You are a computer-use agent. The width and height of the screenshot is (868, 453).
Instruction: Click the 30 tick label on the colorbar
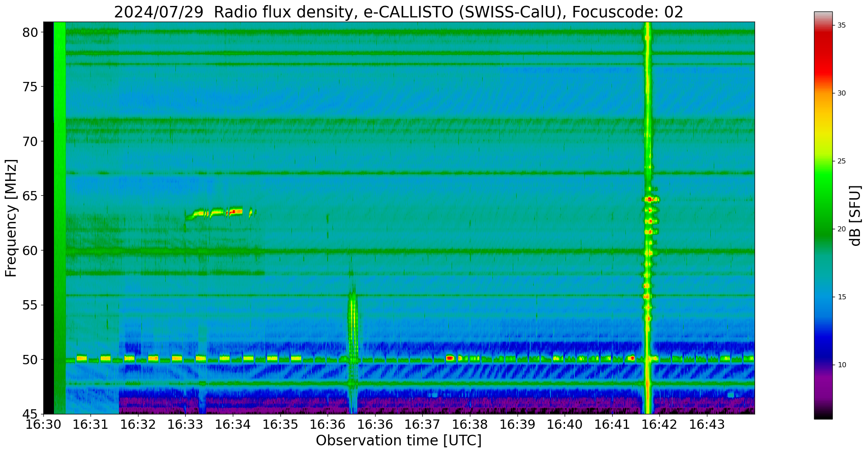tap(842, 93)
